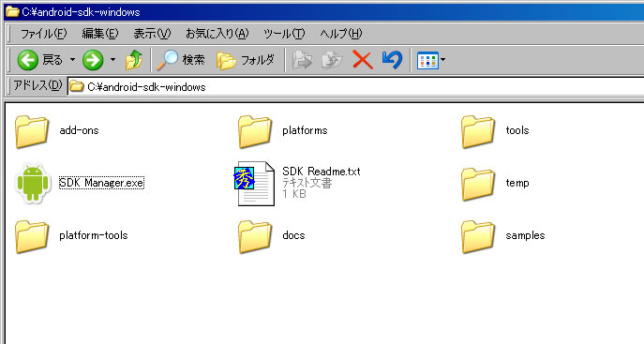644x344 pixels.
Task: Open the ヘルプ(H) menu
Action: coord(341,34)
